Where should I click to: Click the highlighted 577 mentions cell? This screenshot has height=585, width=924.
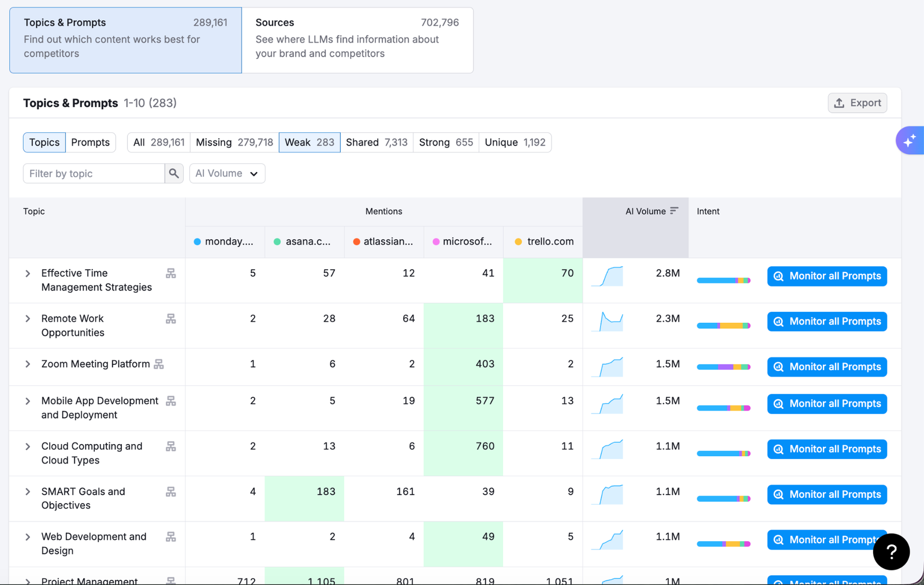point(463,408)
